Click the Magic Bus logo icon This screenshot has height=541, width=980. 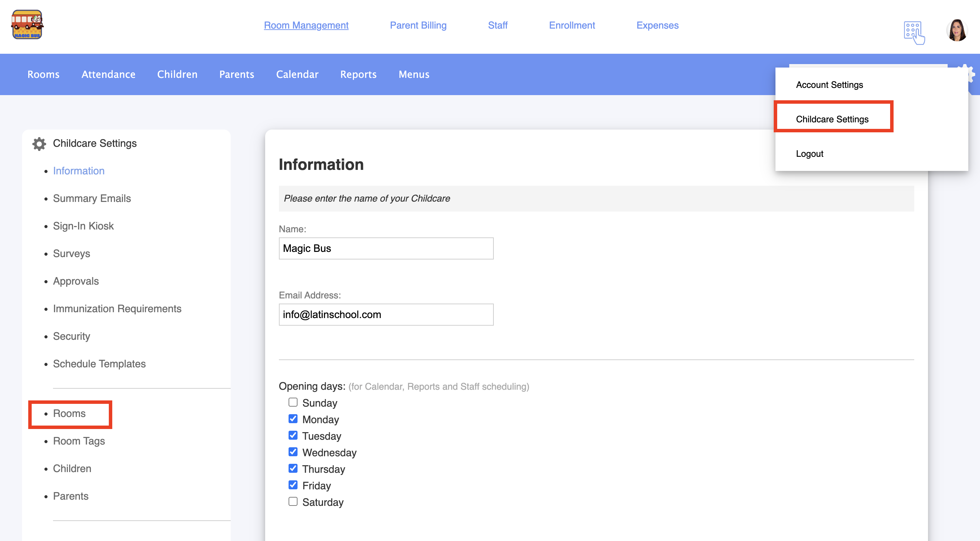pos(27,25)
